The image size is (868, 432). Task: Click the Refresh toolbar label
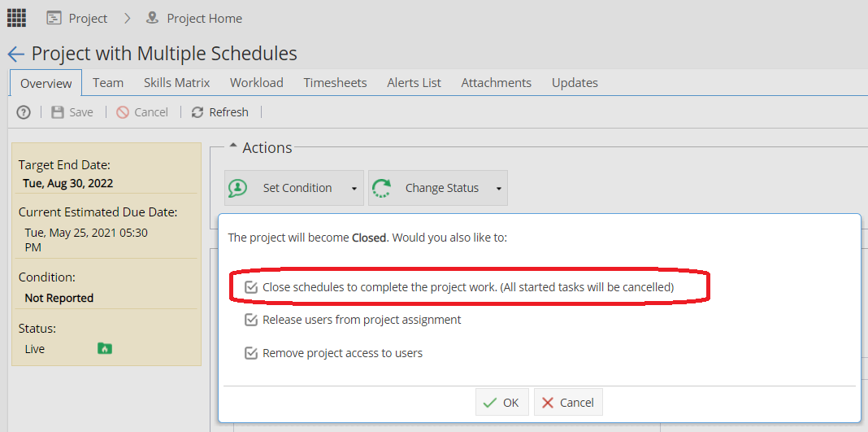click(x=228, y=112)
